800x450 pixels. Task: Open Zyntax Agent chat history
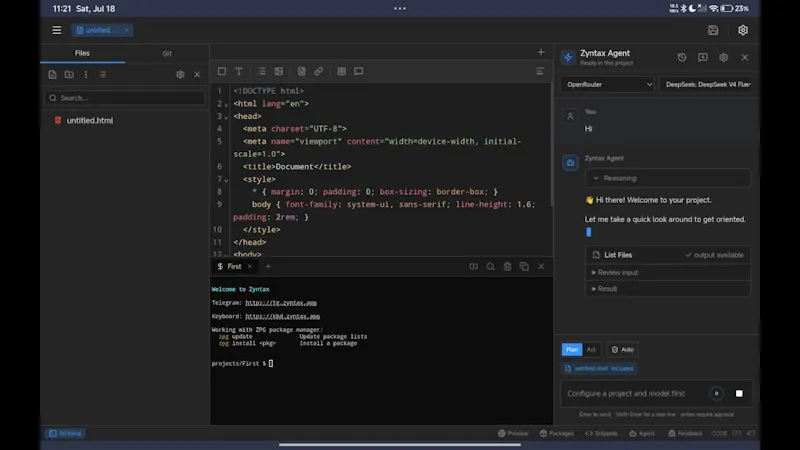point(682,58)
